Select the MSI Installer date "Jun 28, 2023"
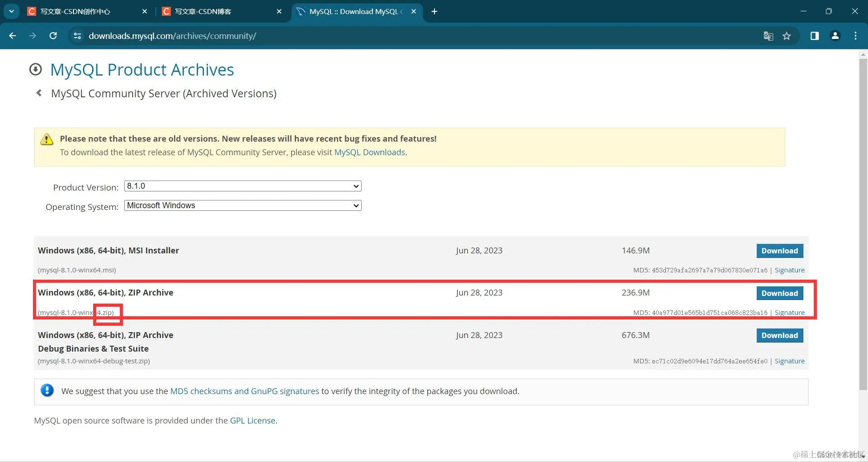Screen dimensions: 868x462 coord(479,251)
